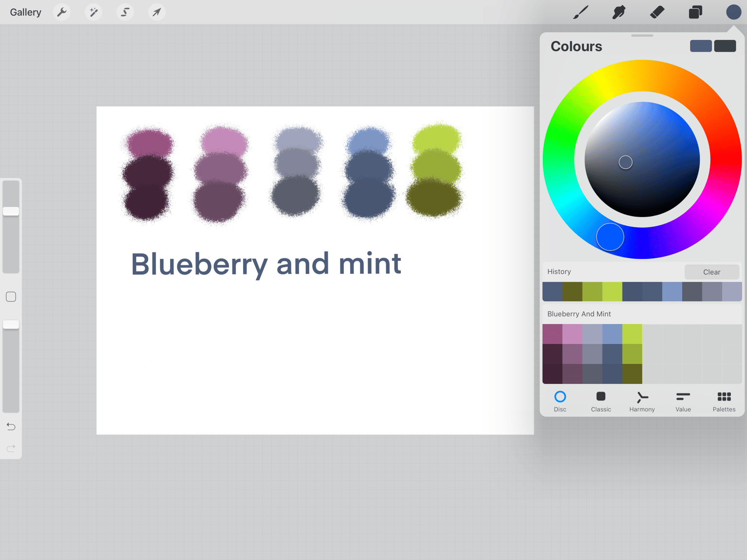This screenshot has width=747, height=560.
Task: Open the Palettes tab
Action: click(x=724, y=401)
